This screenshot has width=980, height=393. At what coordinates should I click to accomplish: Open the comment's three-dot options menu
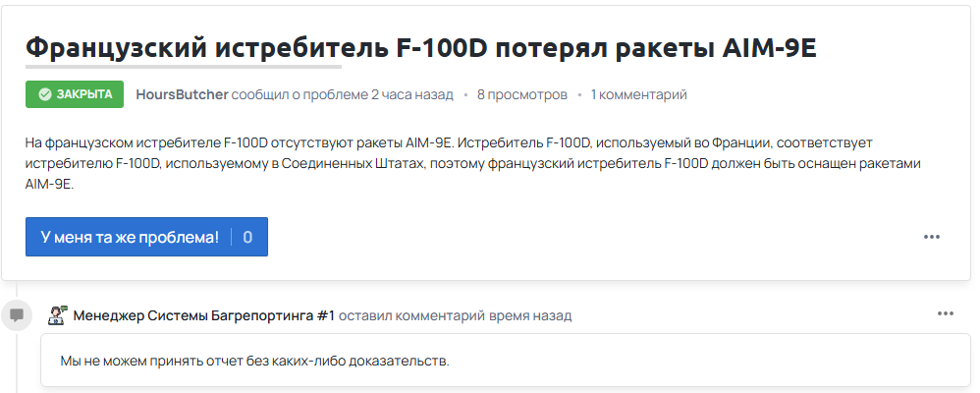tap(946, 313)
